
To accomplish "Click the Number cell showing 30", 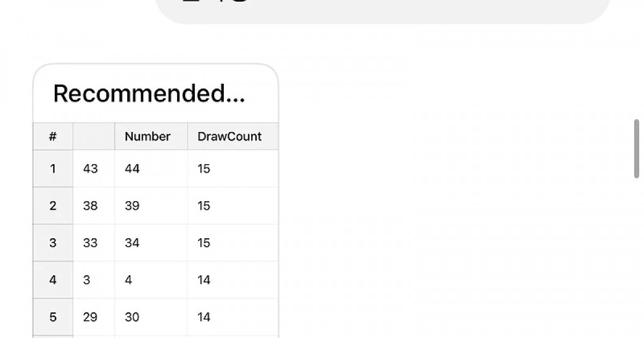I will 132,317.
